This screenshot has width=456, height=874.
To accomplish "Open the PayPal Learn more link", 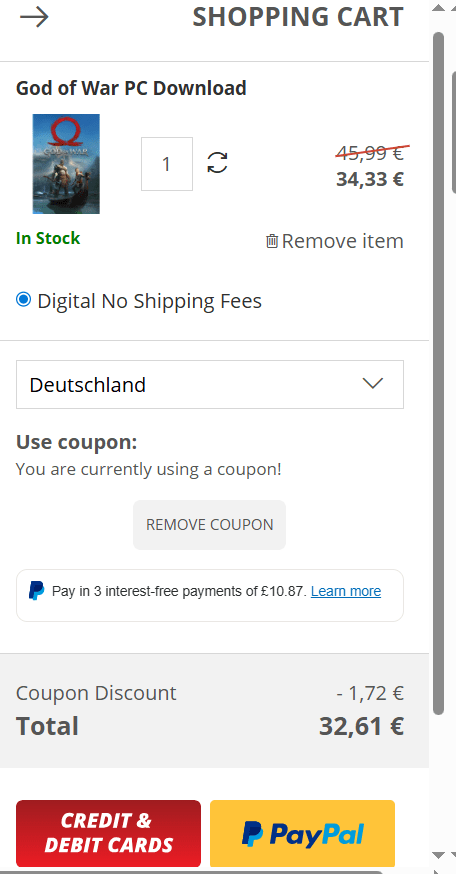I will 346,591.
